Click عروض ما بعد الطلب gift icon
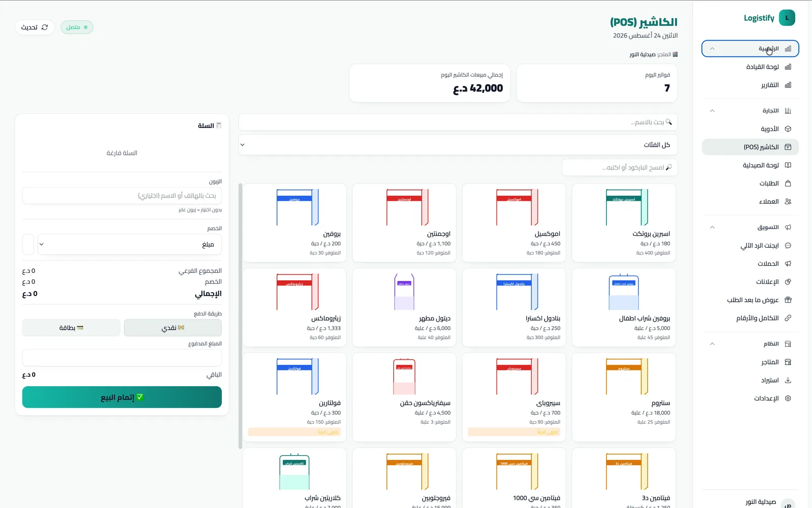812x508 pixels. 788,300
